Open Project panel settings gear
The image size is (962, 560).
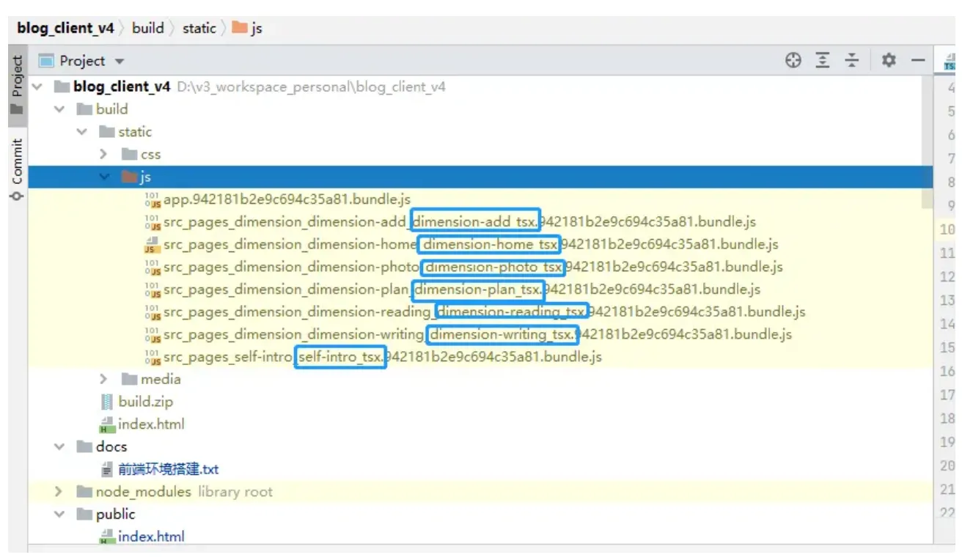point(889,61)
